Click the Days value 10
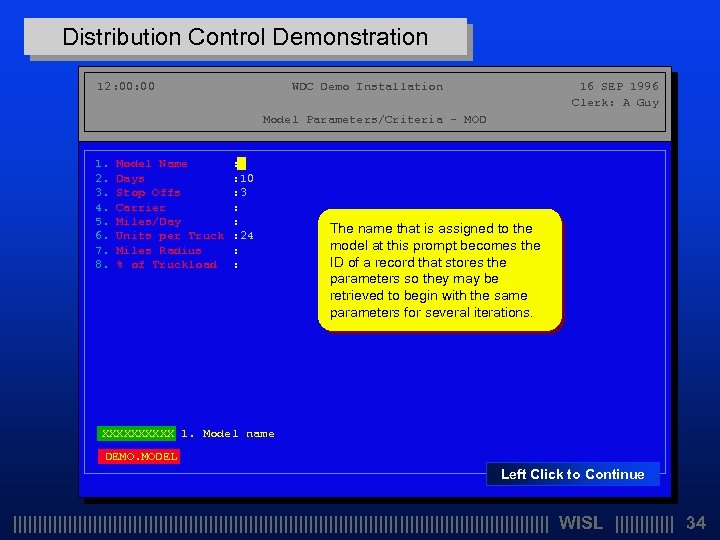 [x=247, y=178]
